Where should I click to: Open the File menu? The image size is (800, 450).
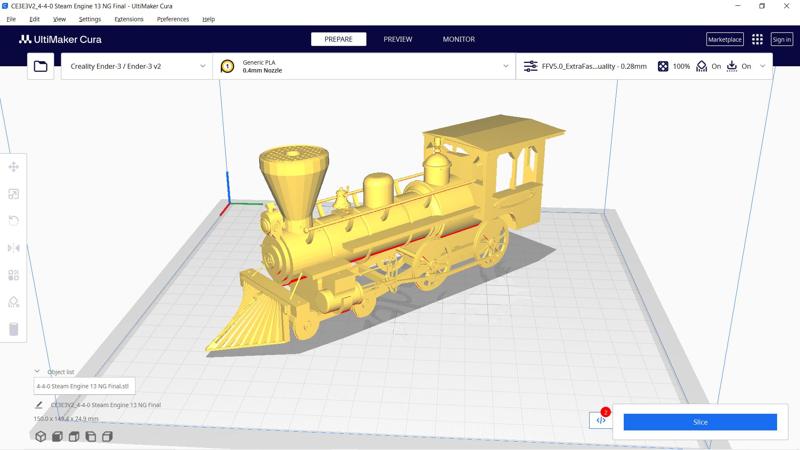point(11,19)
